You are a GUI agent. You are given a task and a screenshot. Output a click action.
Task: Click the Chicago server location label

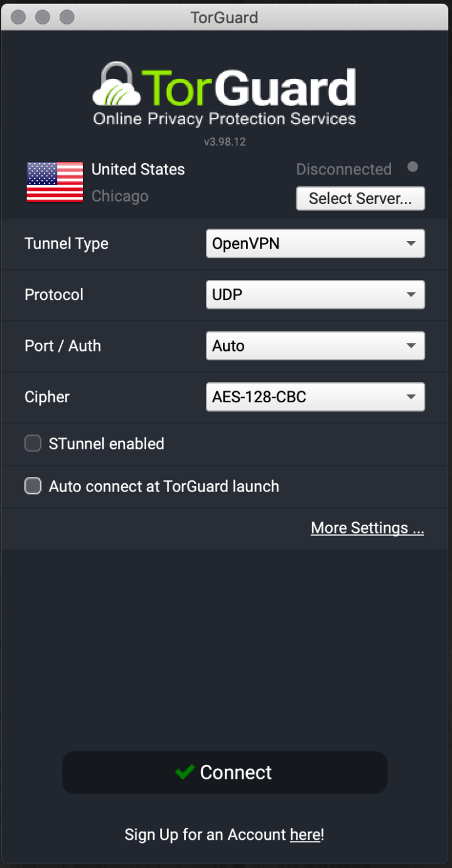pyautogui.click(x=120, y=196)
